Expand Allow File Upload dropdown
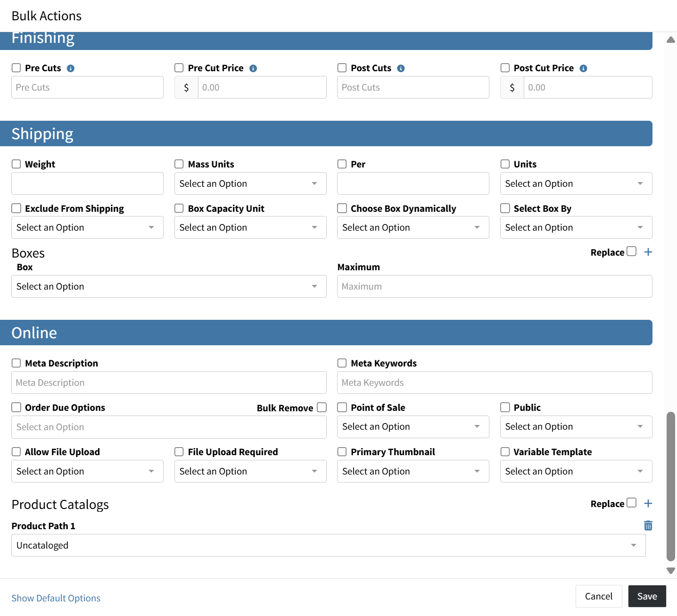The height and width of the screenshot is (616, 677). pyautogui.click(x=87, y=471)
